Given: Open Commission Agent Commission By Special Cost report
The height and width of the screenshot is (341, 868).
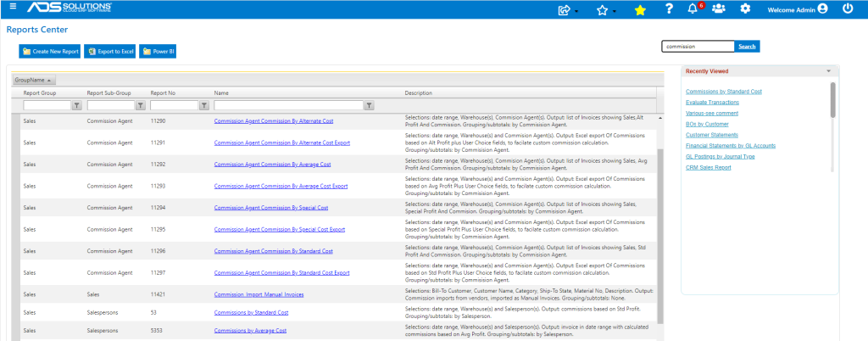Looking at the screenshot, I should click(x=270, y=208).
